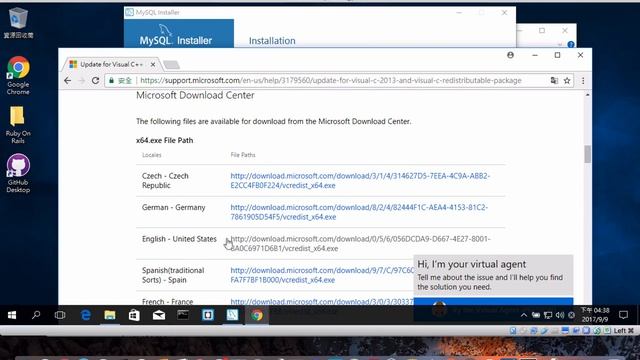Click the page vertical scrollbar thumb

coord(587,154)
